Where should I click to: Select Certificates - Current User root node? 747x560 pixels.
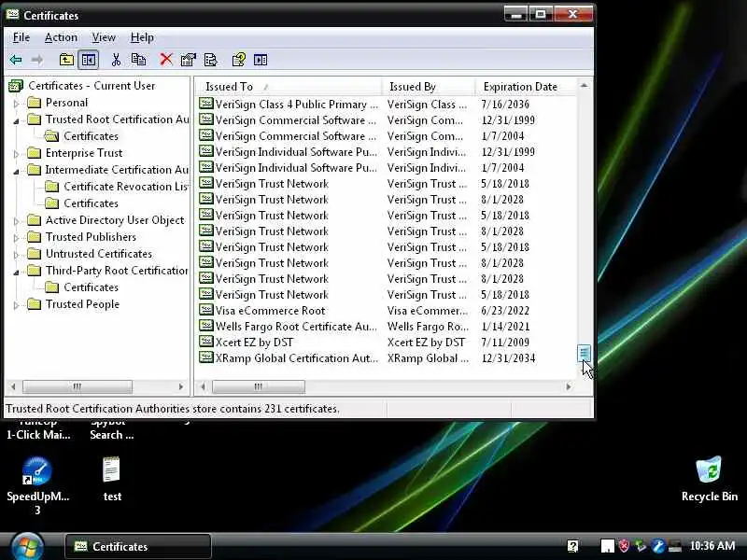point(92,86)
